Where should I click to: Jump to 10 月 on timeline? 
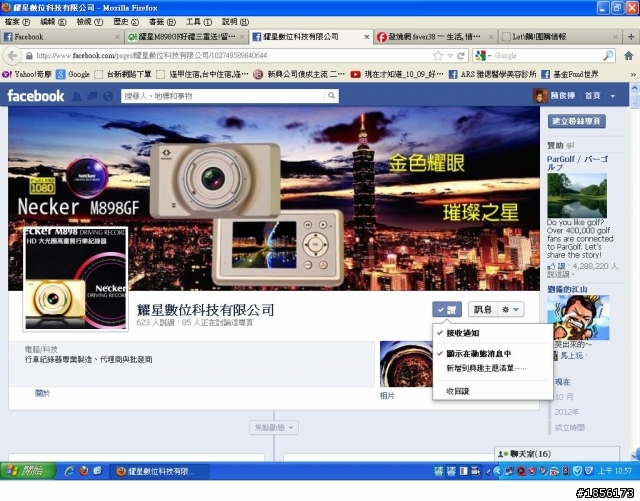click(564, 397)
